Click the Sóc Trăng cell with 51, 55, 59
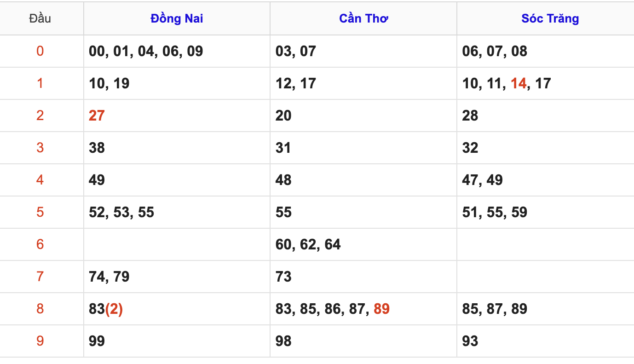Viewport: 634px width, 364px height. pyautogui.click(x=495, y=212)
